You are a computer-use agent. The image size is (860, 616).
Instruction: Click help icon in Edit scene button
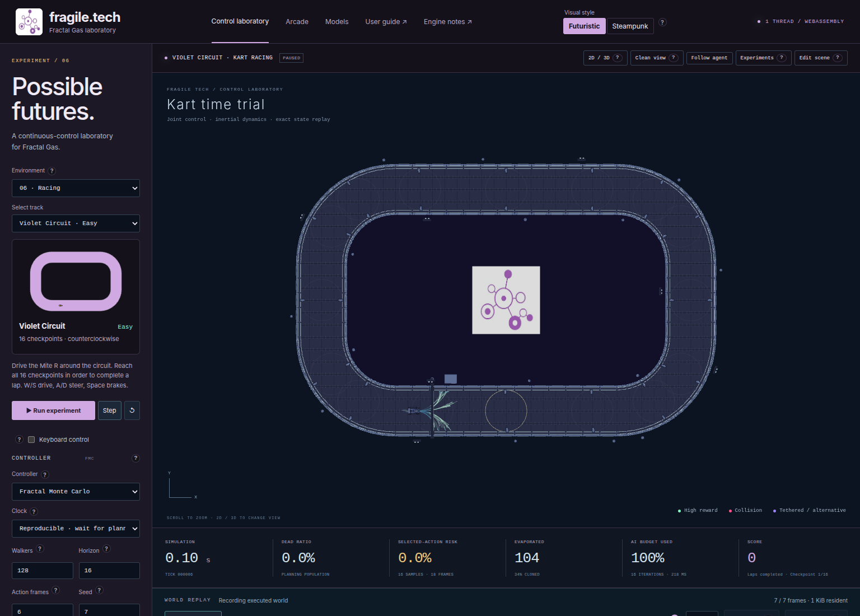[838, 58]
